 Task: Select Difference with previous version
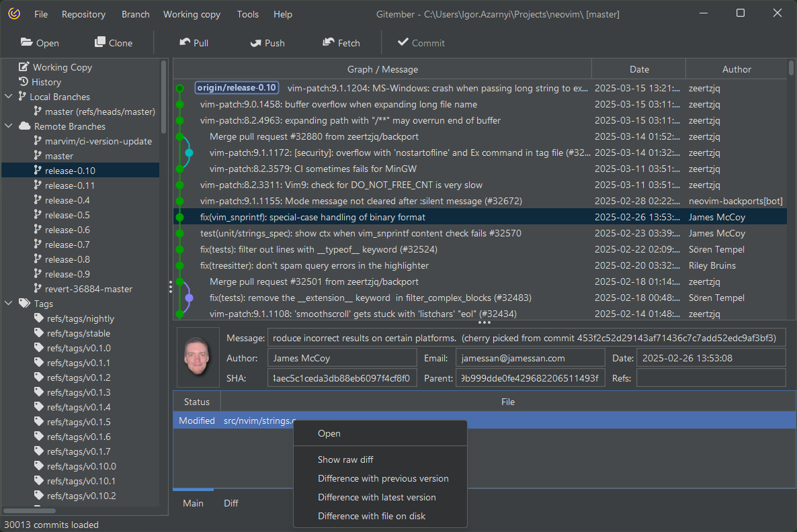(x=383, y=478)
